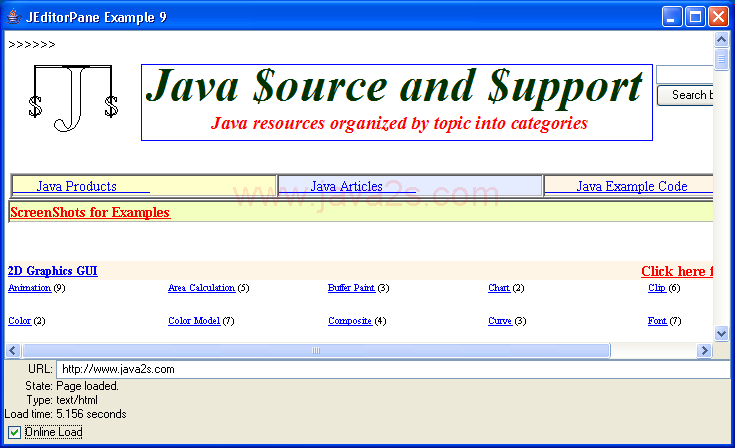Click the vertical scrollbar up arrow
This screenshot has height=448, width=735.
pyautogui.click(x=721, y=40)
